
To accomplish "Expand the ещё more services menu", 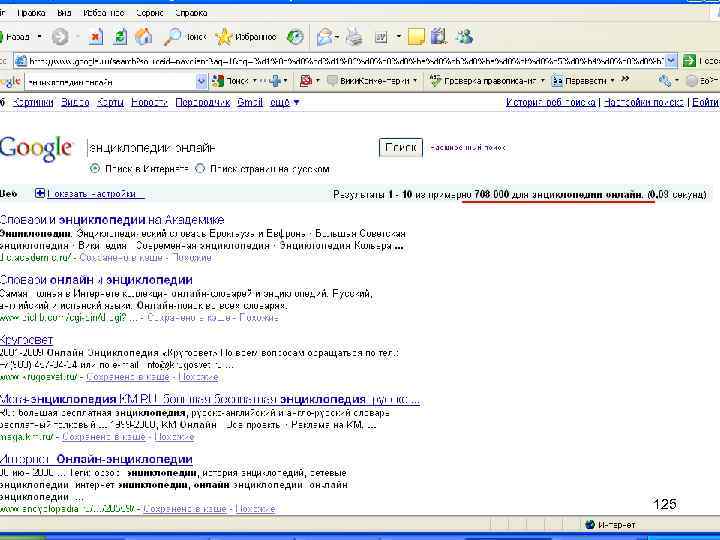I will 284,102.
